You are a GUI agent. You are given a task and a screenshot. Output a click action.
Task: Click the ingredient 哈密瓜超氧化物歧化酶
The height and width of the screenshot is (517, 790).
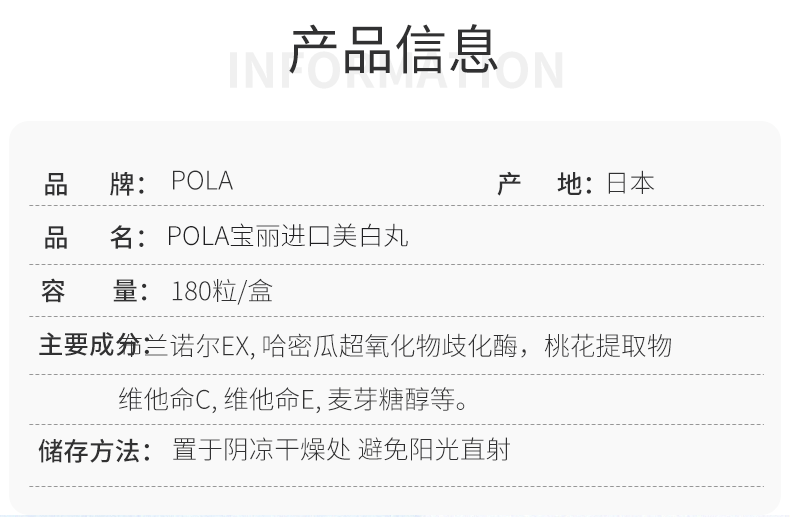coord(392,346)
